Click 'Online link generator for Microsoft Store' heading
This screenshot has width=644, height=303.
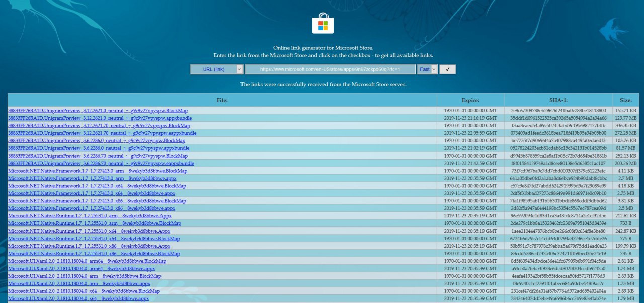click(323, 47)
